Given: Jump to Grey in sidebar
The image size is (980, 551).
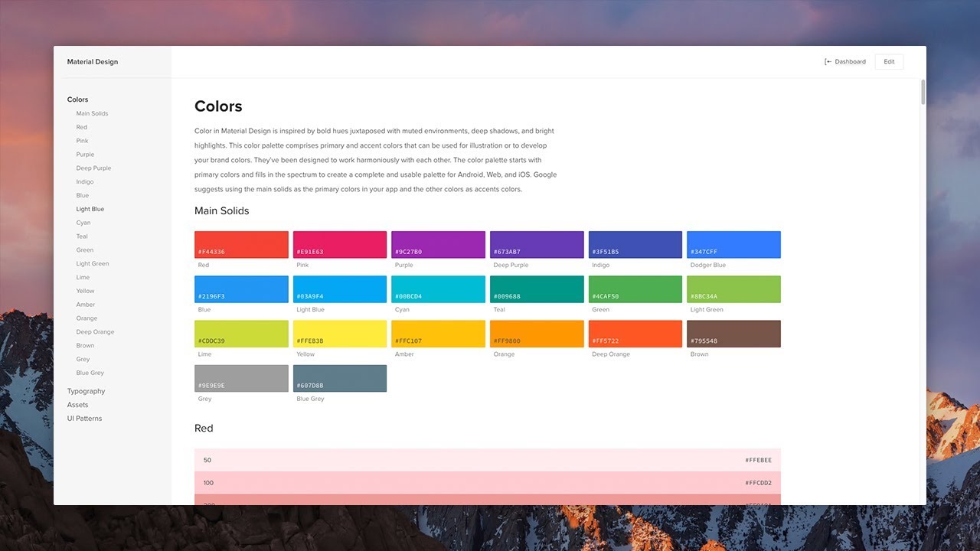Looking at the screenshot, I should 83,360.
